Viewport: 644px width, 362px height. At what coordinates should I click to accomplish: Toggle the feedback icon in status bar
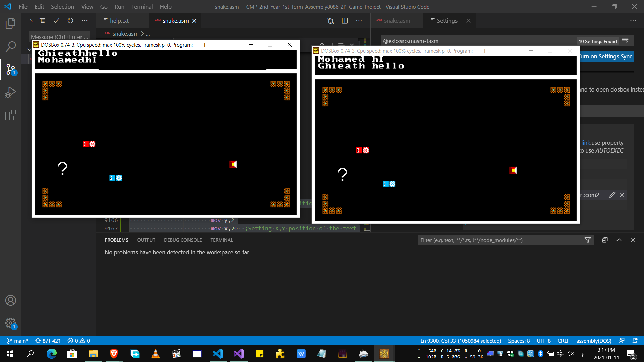coord(622,341)
